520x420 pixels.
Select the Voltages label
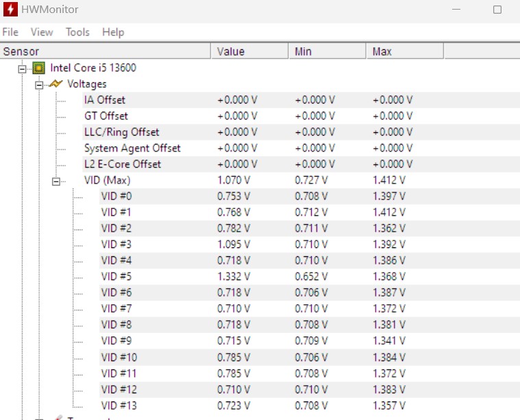[x=87, y=84]
